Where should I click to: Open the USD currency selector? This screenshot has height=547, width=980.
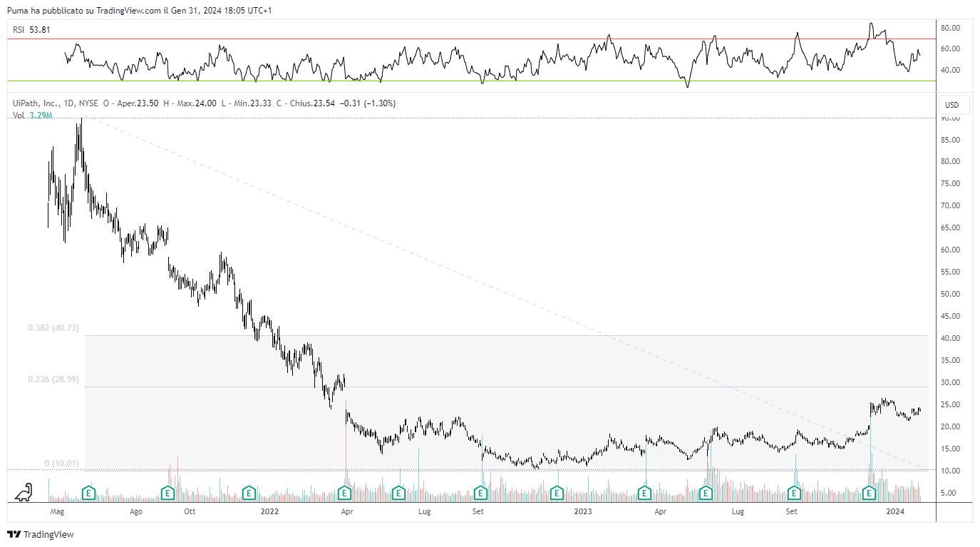coord(951,105)
